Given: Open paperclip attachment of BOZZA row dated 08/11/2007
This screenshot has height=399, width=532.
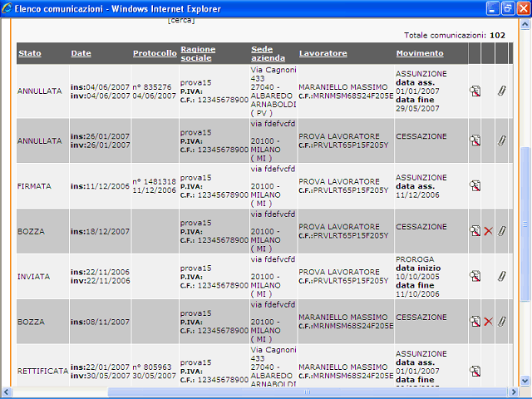Looking at the screenshot, I should tap(501, 321).
